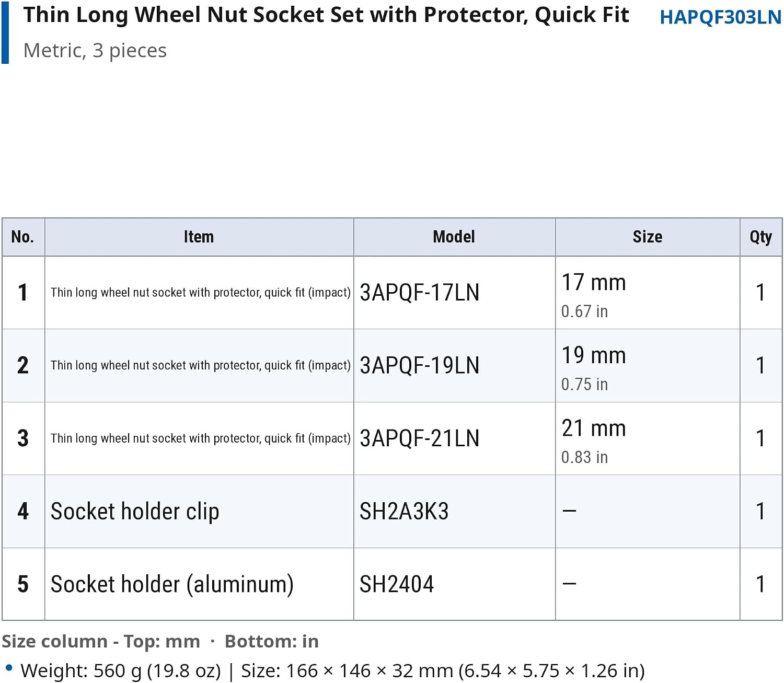Select model 3APQF-19LN cell
The width and height of the screenshot is (784, 683).
click(454, 365)
